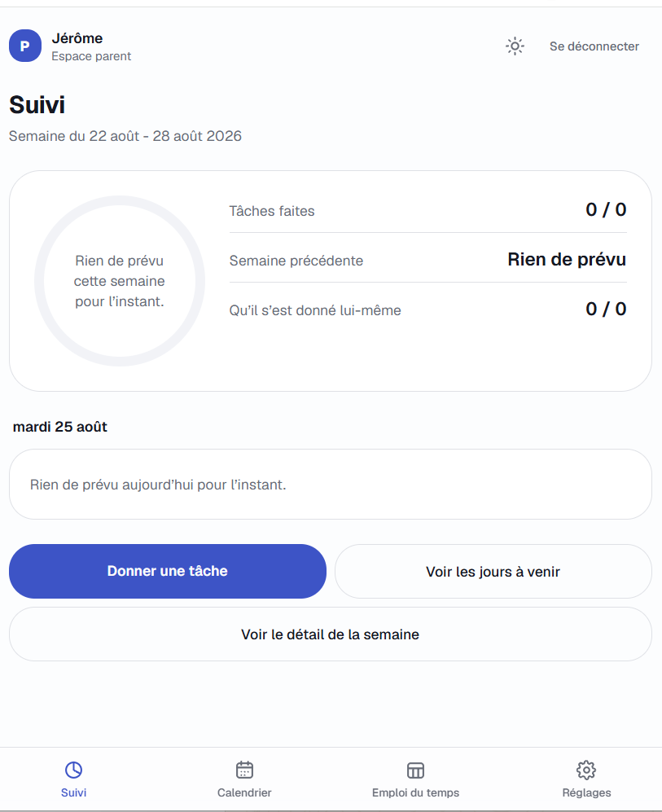Image resolution: width=662 pixels, height=812 pixels.
Task: Click the Donner une tâche button
Action: 168,571
